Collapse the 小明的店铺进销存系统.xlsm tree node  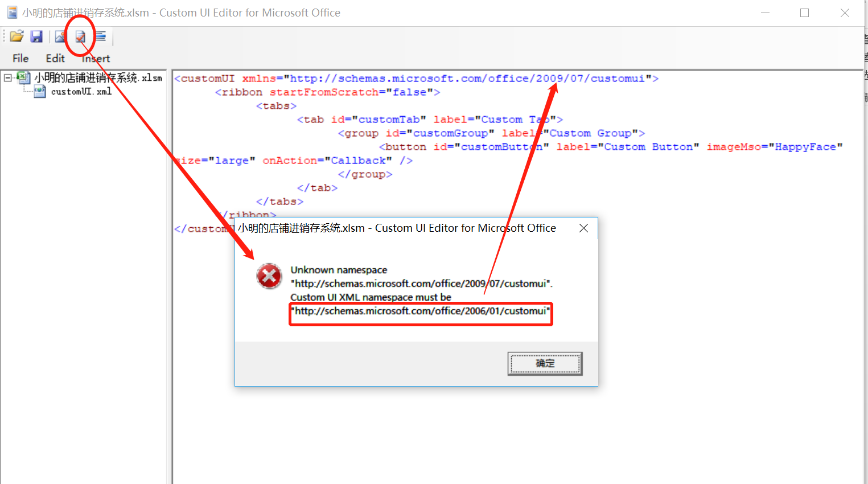(x=8, y=77)
